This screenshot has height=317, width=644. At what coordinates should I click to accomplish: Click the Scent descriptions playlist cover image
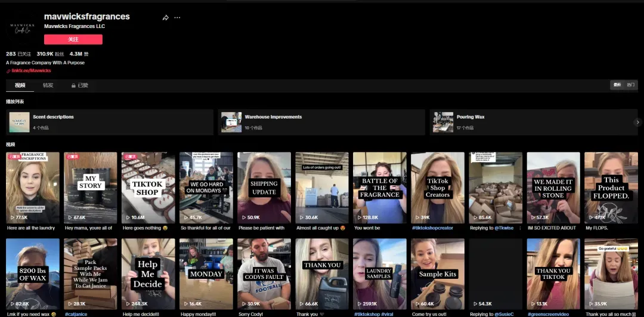19,122
